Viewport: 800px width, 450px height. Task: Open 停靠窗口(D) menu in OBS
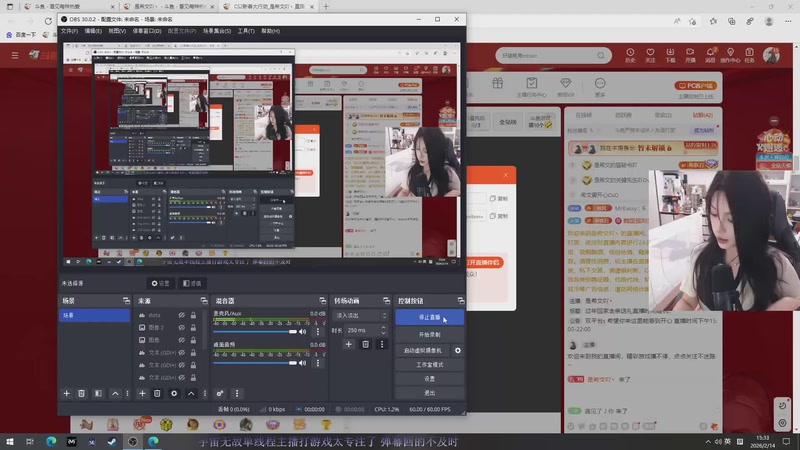tap(147, 31)
